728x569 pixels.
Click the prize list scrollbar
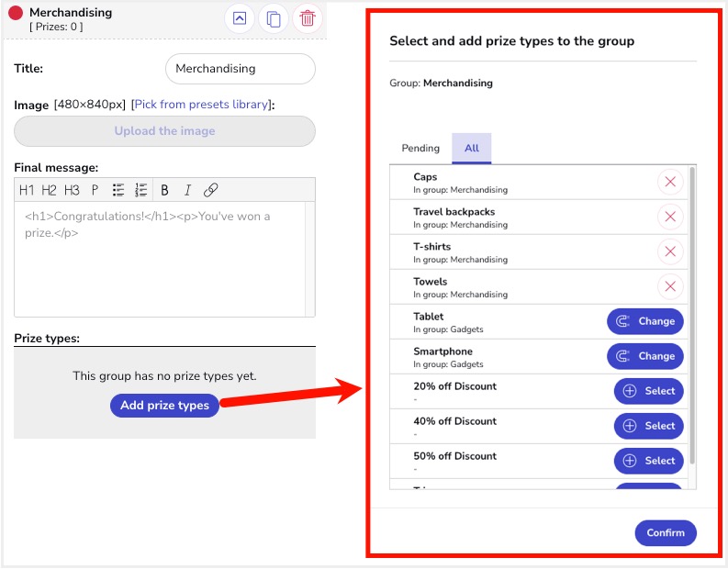tap(692, 312)
